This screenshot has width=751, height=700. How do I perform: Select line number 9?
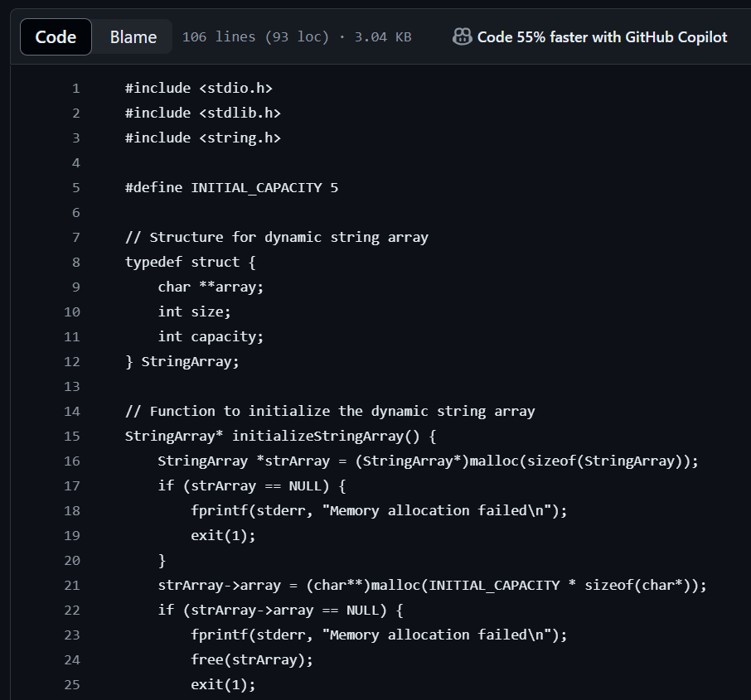75,287
